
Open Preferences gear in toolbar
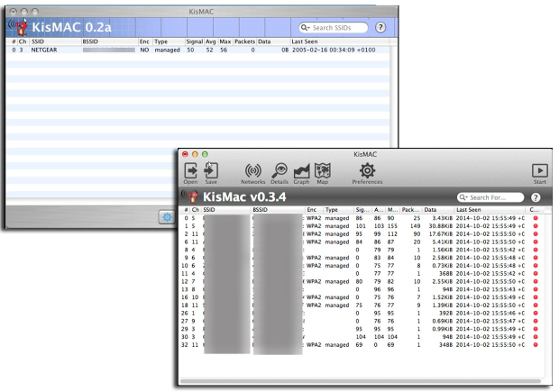click(x=367, y=171)
